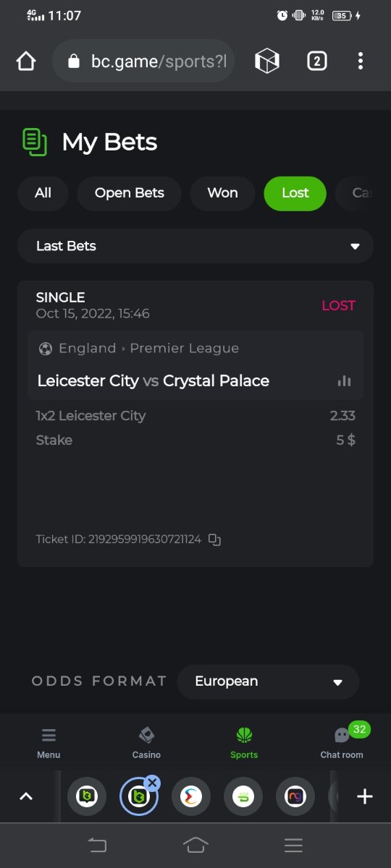Expand the Last Bets dropdown
This screenshot has height=868, width=391.
[x=195, y=246]
